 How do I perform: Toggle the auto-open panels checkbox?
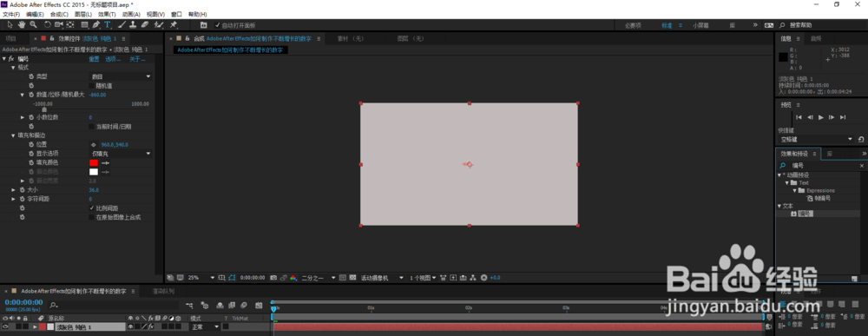[218, 25]
